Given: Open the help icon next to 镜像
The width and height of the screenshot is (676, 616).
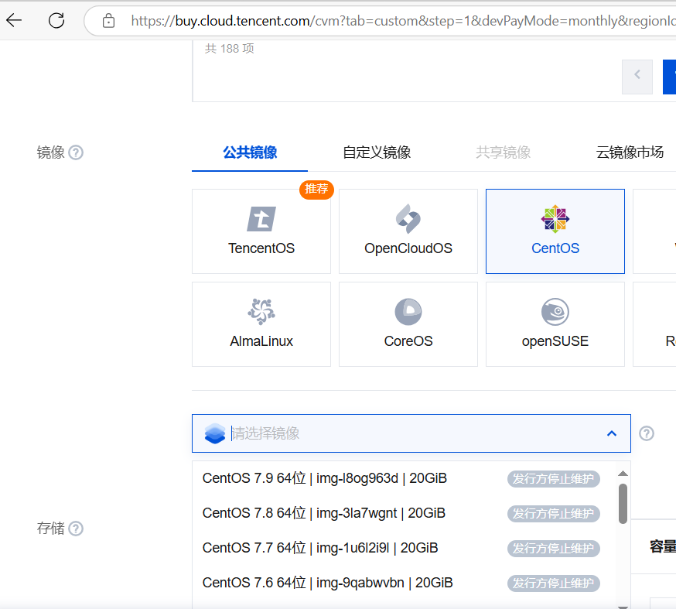Looking at the screenshot, I should [x=76, y=152].
